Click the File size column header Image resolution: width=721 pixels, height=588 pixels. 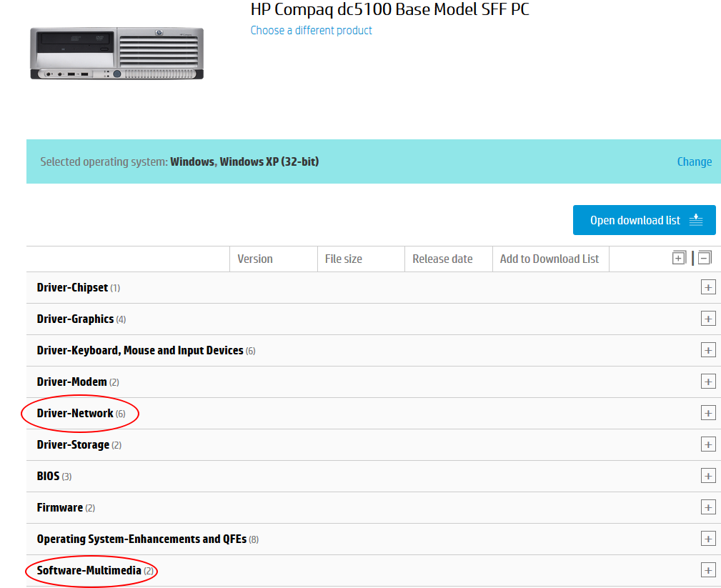[344, 259]
